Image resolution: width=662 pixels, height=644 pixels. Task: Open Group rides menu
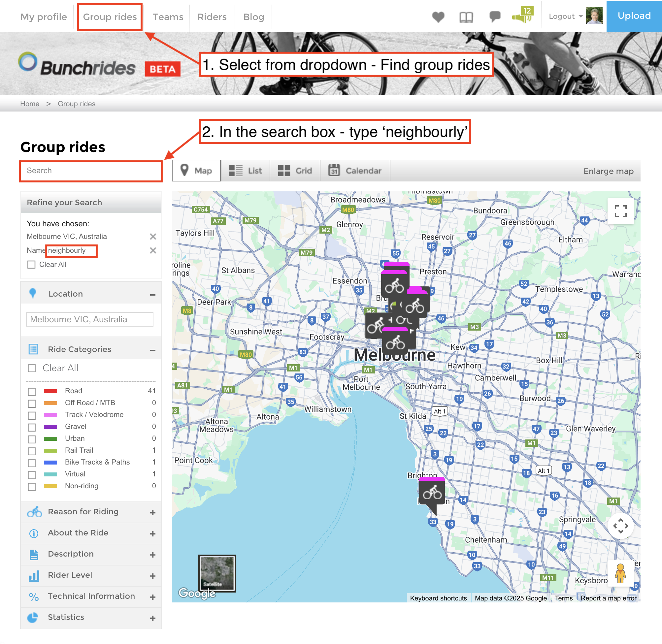(x=110, y=17)
